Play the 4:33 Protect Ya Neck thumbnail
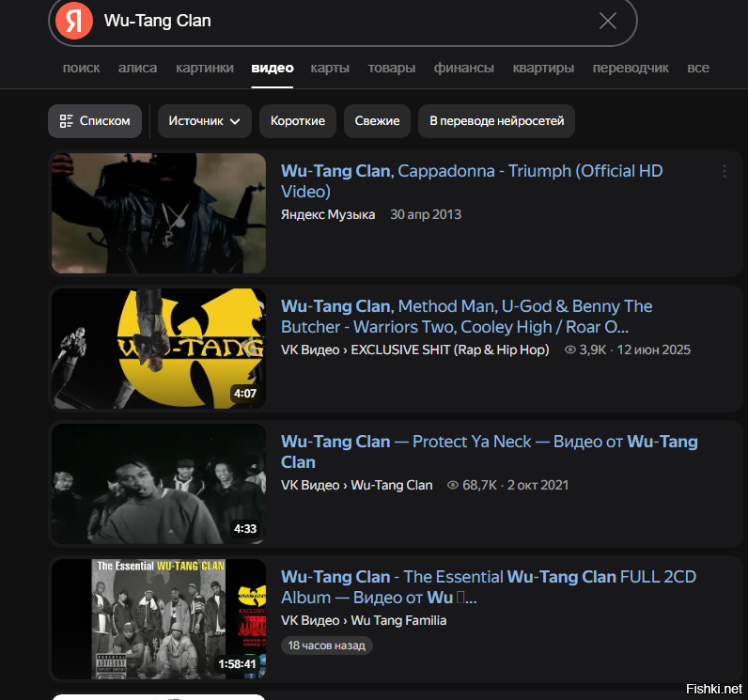The width and height of the screenshot is (748, 700). (x=159, y=484)
